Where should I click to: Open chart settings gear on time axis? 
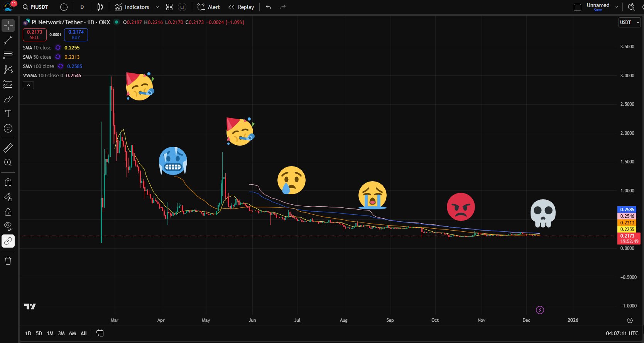coord(630,320)
